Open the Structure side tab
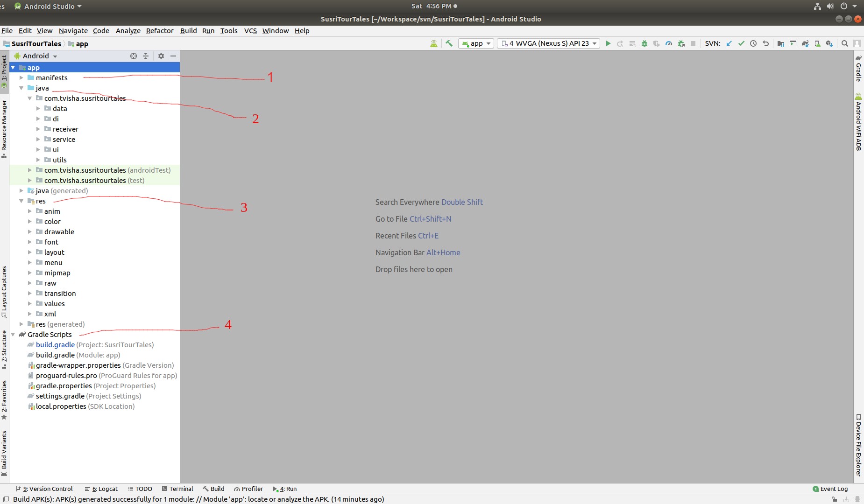Image resolution: width=864 pixels, height=504 pixels. tap(4, 349)
